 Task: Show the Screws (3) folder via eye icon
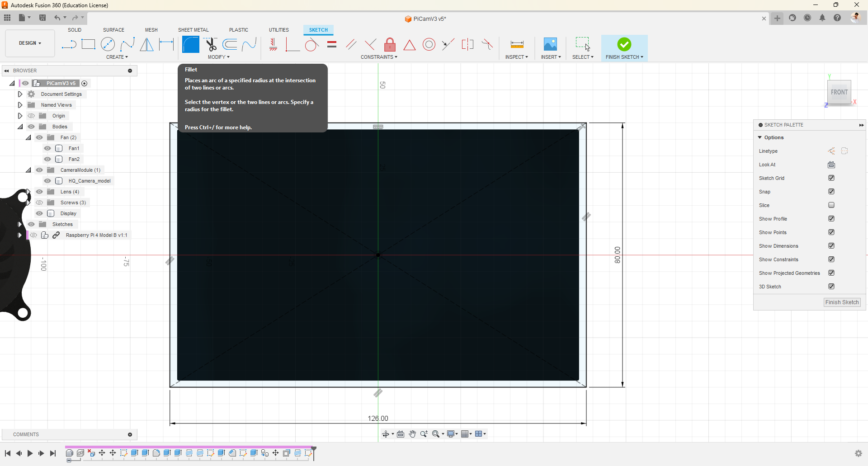(x=39, y=202)
